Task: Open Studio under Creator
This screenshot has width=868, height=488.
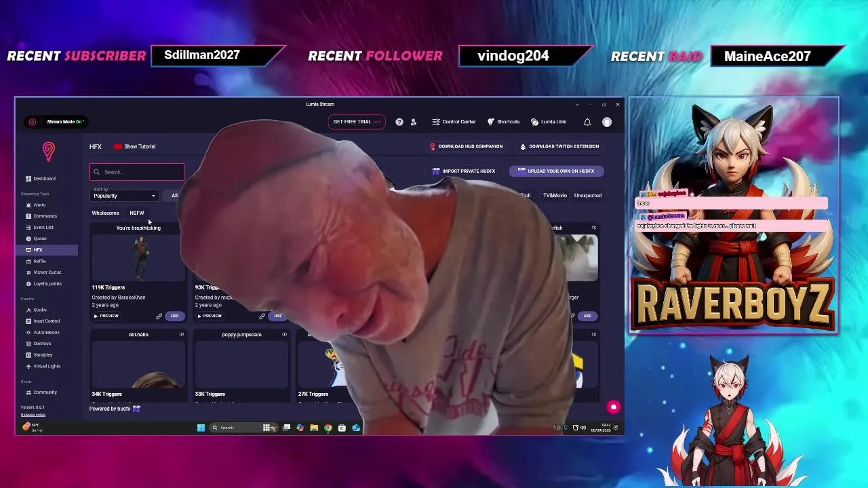Action: (37, 310)
